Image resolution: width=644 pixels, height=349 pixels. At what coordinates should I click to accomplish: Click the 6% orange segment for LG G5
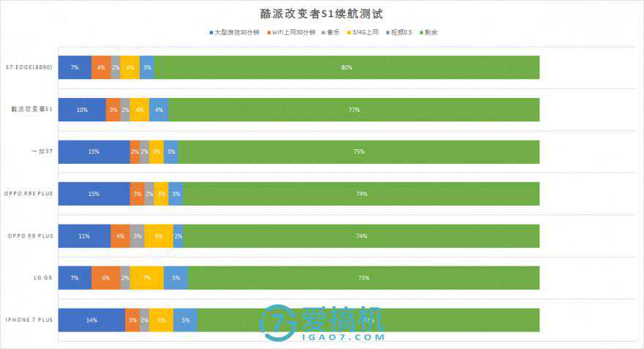tap(106, 278)
